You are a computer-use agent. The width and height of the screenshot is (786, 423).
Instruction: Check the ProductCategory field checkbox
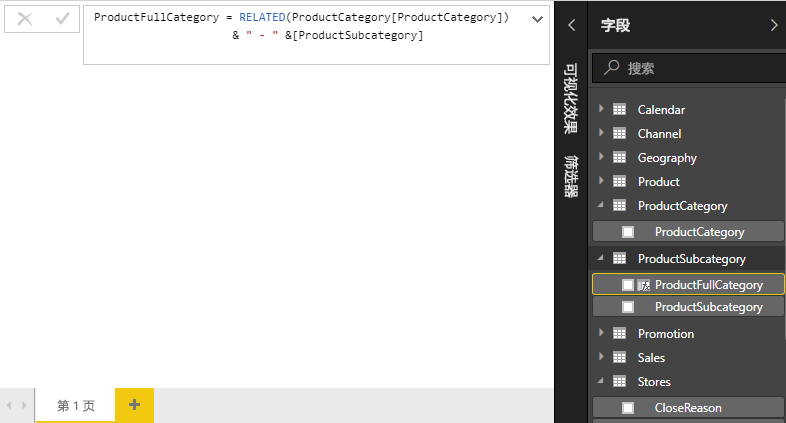pyautogui.click(x=628, y=232)
